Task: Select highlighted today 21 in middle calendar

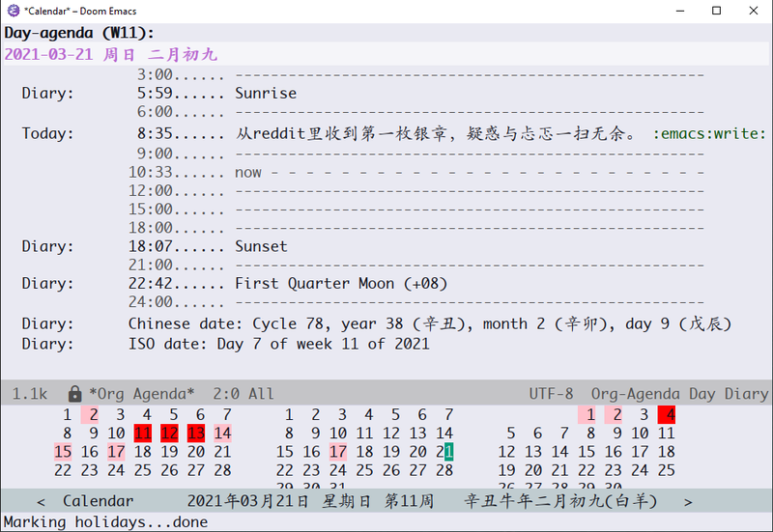Action: point(444,452)
